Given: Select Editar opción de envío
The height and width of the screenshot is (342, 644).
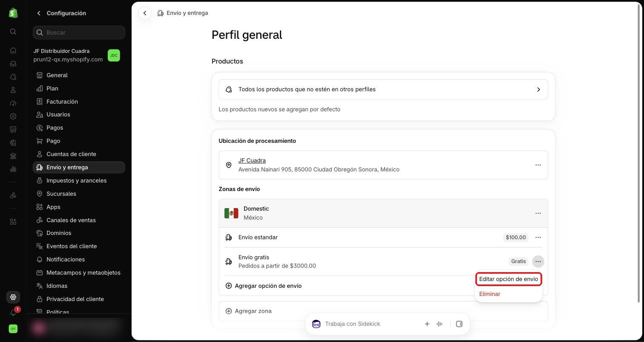Looking at the screenshot, I should (x=509, y=279).
